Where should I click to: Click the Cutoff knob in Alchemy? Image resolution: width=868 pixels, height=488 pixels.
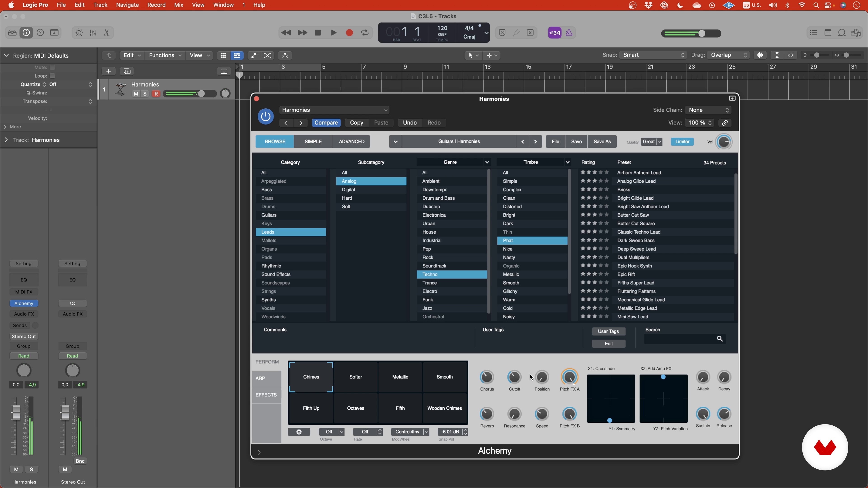tap(514, 377)
